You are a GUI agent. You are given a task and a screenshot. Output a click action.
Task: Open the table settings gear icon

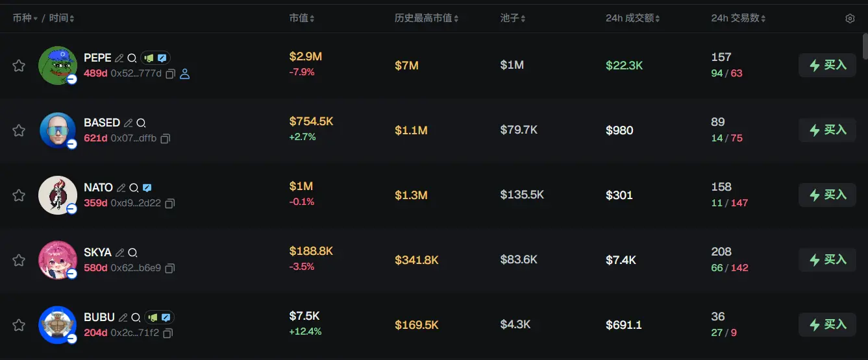pyautogui.click(x=850, y=19)
